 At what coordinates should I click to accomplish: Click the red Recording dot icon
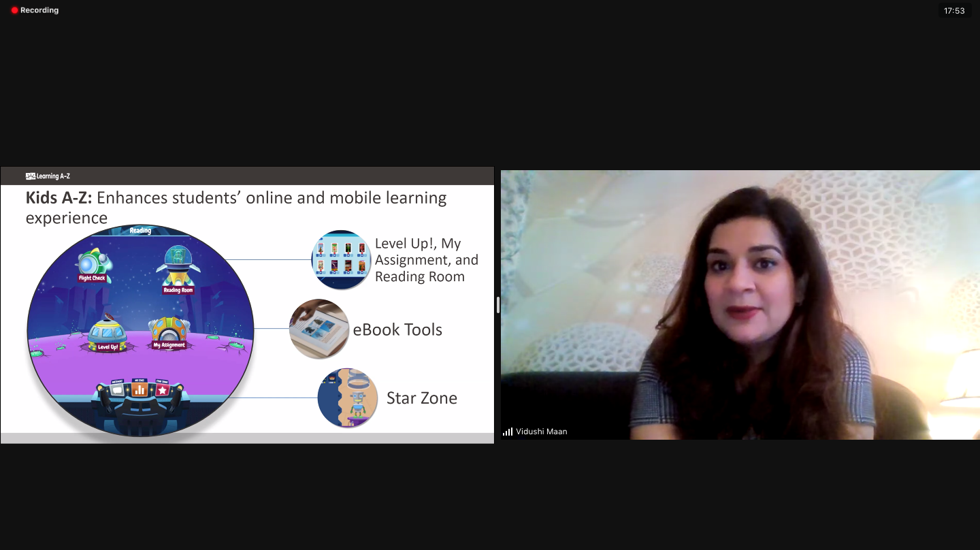(14, 10)
